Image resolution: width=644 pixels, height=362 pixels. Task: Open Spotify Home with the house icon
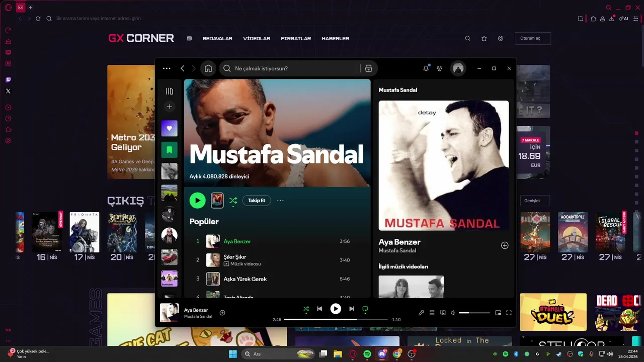[208, 68]
